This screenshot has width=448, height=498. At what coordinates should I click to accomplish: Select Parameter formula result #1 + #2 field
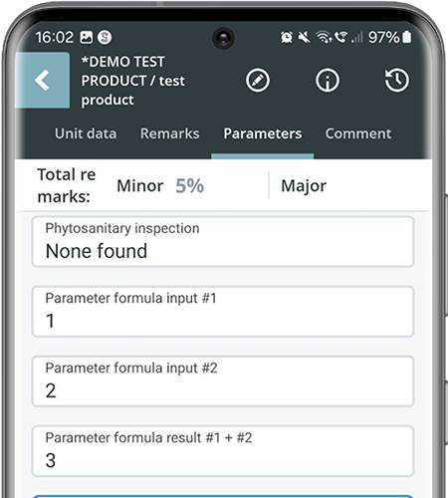pos(223,451)
